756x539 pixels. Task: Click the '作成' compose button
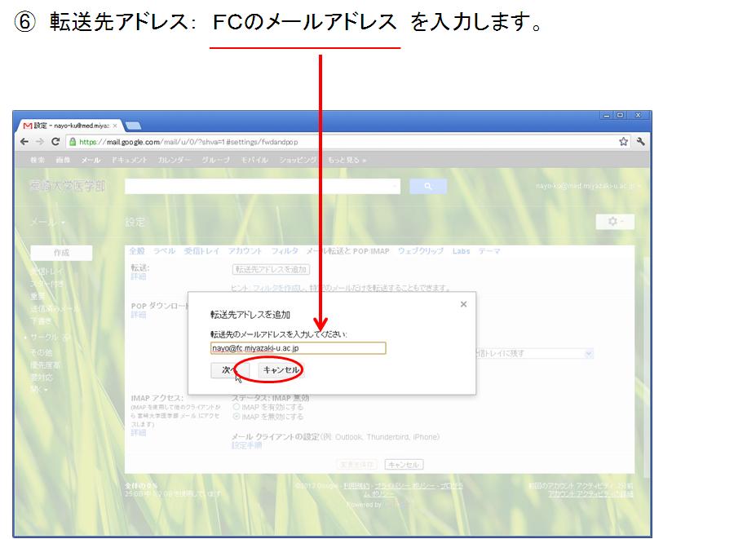(61, 253)
